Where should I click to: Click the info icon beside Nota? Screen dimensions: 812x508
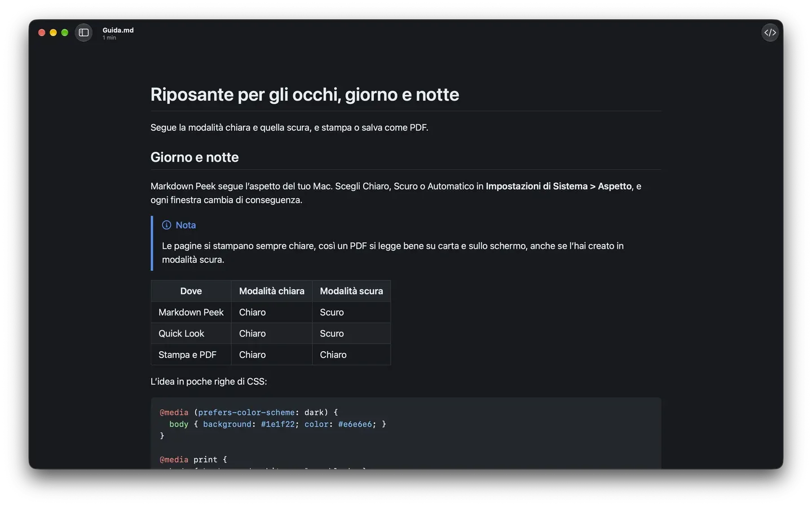[x=166, y=225]
